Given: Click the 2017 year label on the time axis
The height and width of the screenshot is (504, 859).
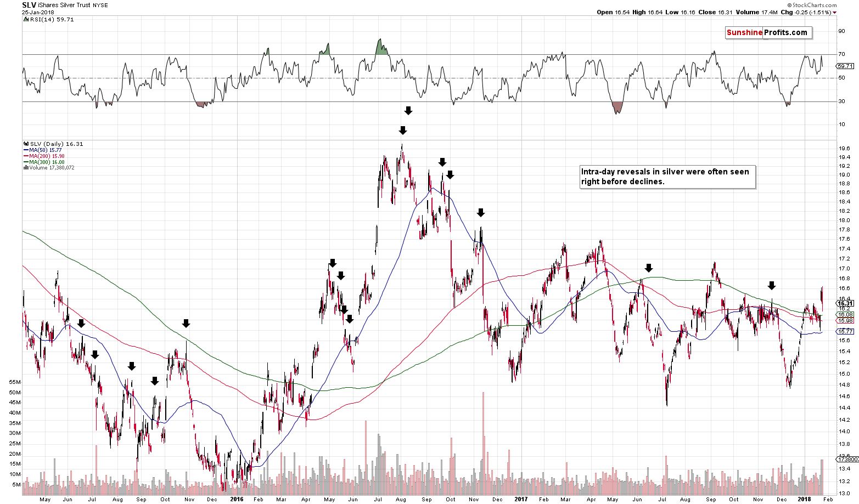Looking at the screenshot, I should [521, 499].
